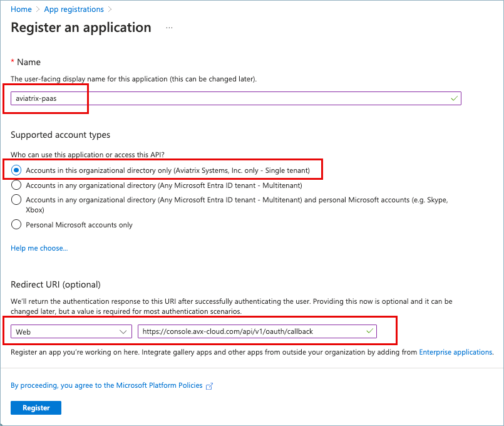This screenshot has width=504, height=426.
Task: Click the green checkmark in the Name field
Action: click(x=454, y=98)
